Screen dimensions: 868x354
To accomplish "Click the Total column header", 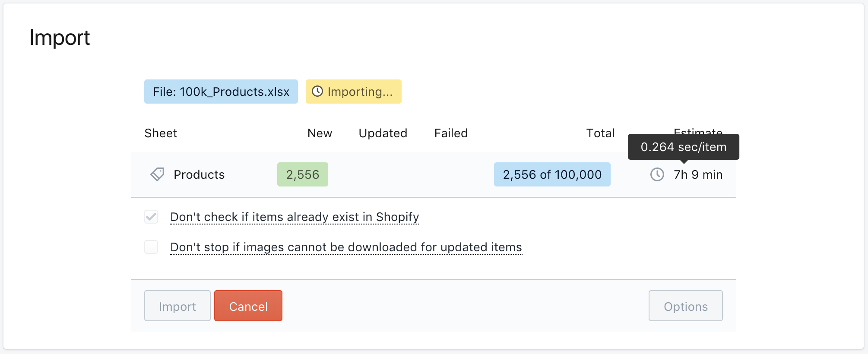I will 600,133.
